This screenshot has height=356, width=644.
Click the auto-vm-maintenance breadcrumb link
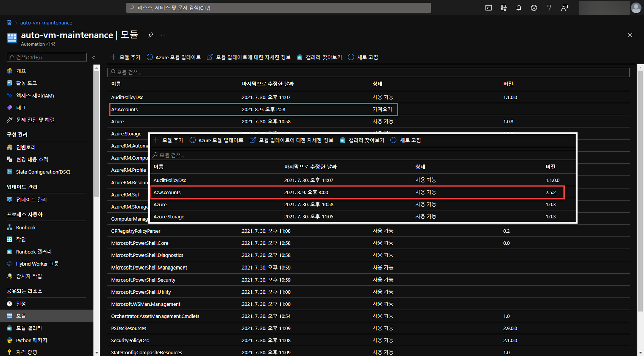pyautogui.click(x=46, y=23)
